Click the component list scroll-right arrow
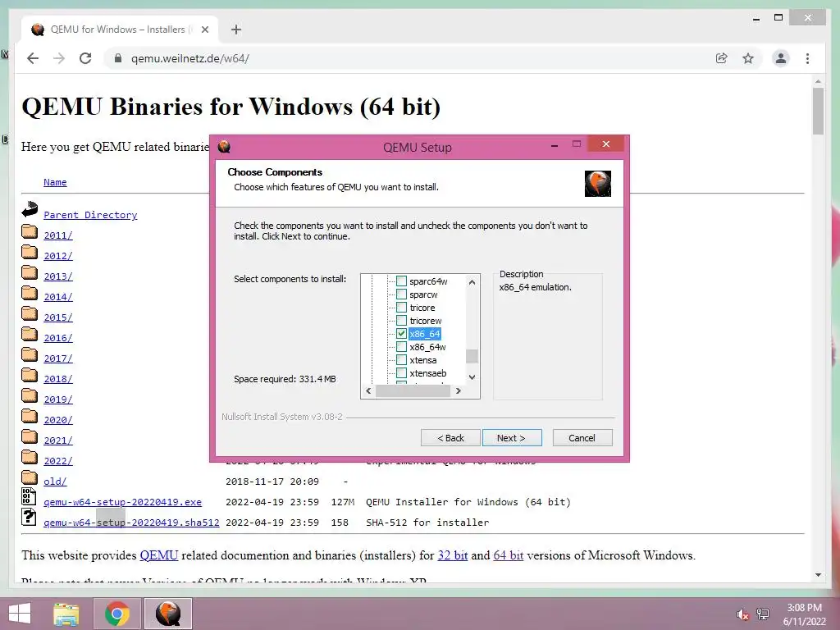 click(x=459, y=391)
